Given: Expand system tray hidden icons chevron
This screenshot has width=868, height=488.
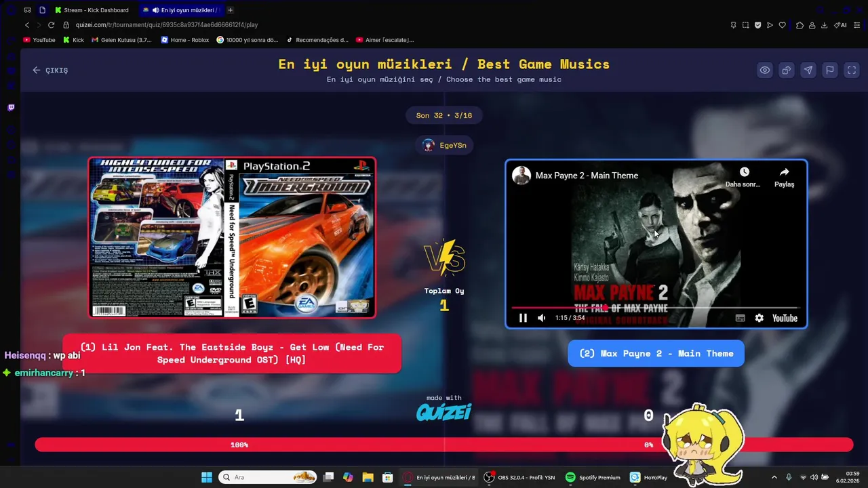Looking at the screenshot, I should click(774, 477).
